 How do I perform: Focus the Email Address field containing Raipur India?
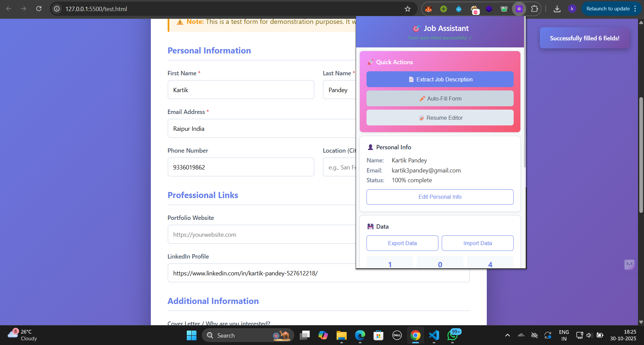[x=262, y=128]
